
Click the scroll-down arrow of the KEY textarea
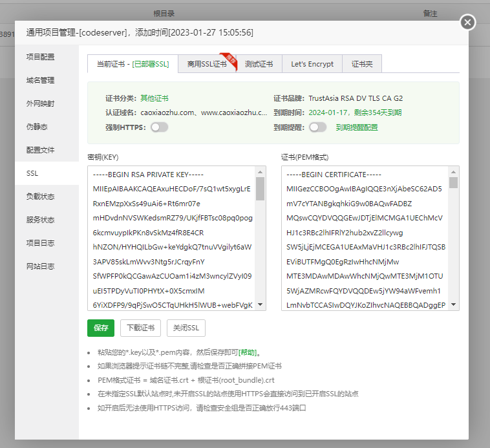click(x=260, y=304)
